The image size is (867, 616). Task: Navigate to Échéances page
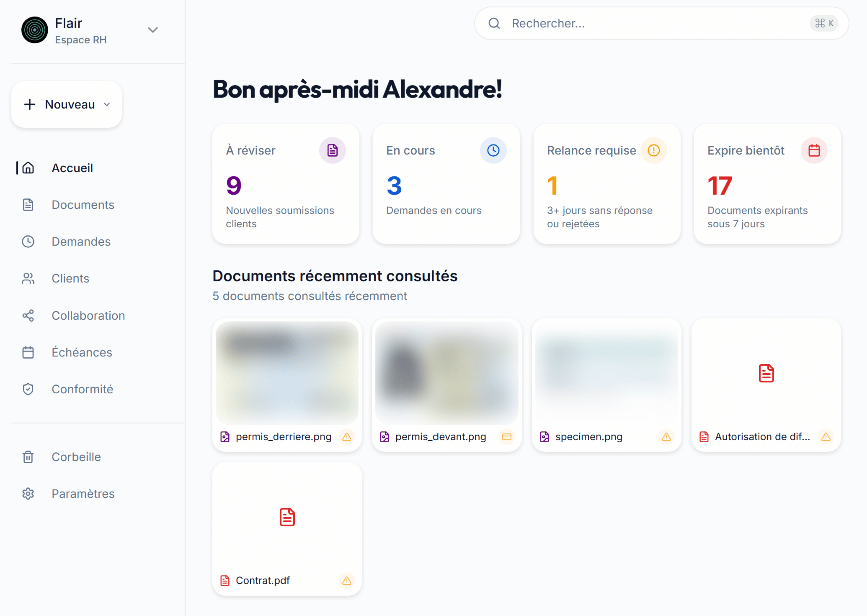point(82,352)
